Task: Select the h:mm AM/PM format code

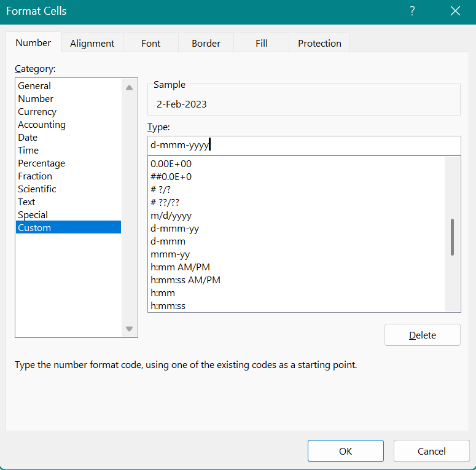Action: (296, 267)
